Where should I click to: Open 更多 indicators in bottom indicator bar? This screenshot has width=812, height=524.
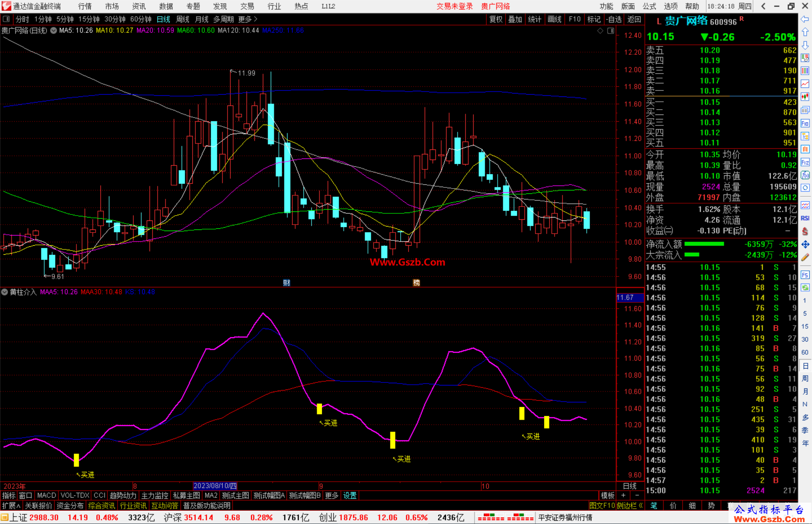coord(332,495)
